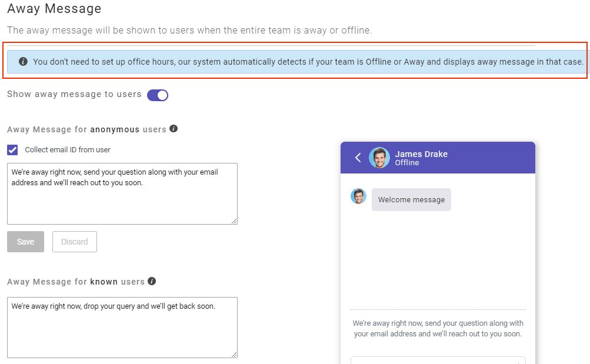This screenshot has height=364, width=590.
Task: Uncheck Collect email ID from user checkbox
Action: pyautogui.click(x=12, y=150)
